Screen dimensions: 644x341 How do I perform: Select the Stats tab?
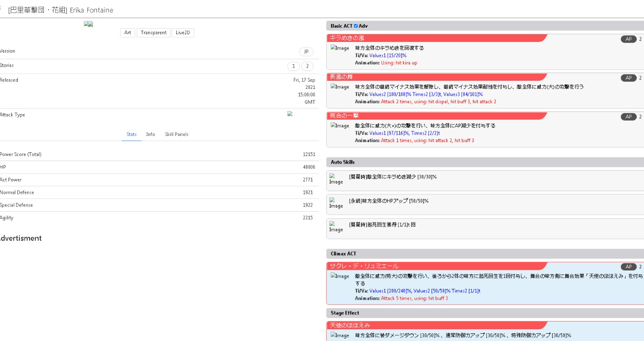[131, 134]
